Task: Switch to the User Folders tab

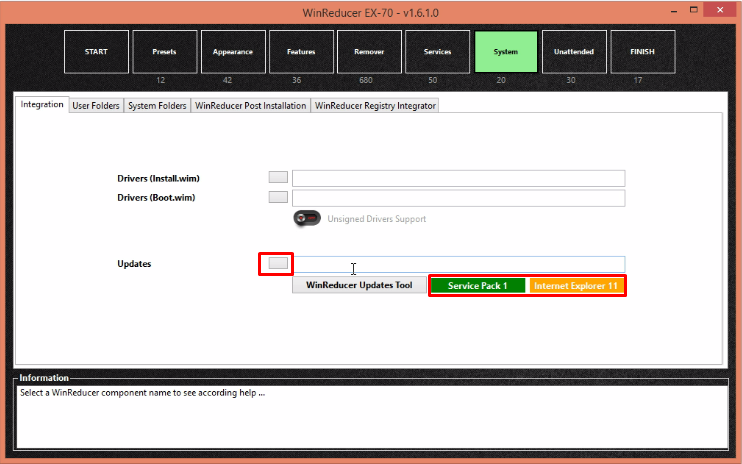Action: (x=96, y=105)
